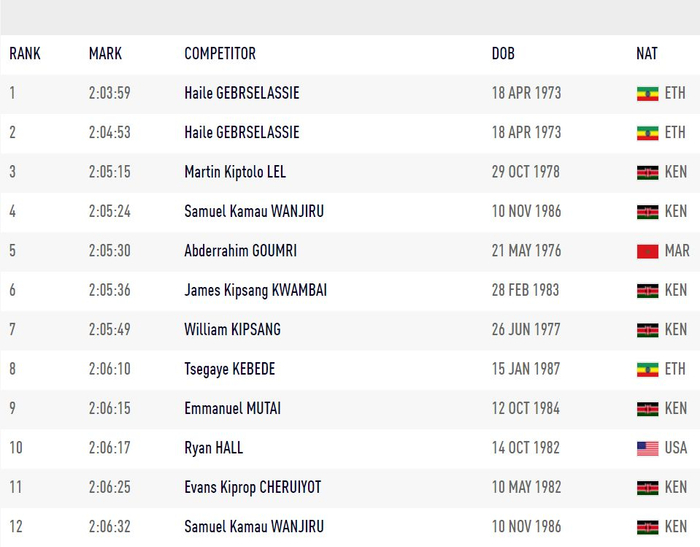700x547 pixels.
Task: Click Haile GEBRSELASSIE in the 2:03:59 row
Action: click(241, 93)
